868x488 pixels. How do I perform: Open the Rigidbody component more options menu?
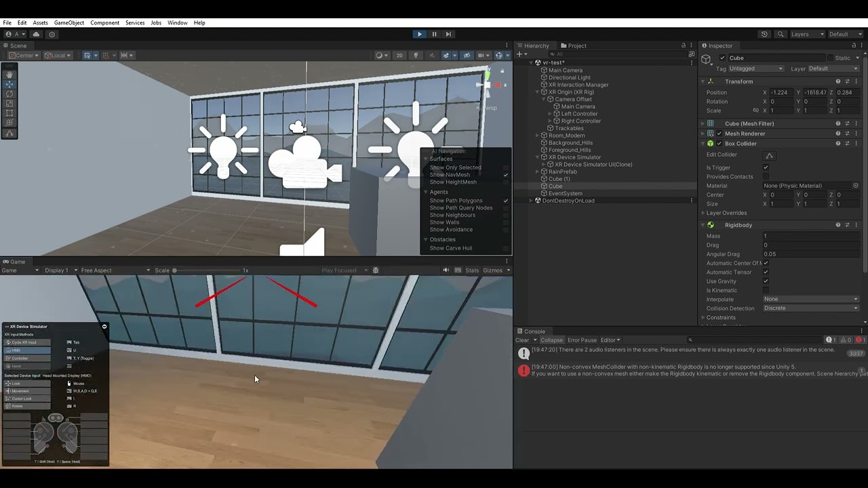pyautogui.click(x=856, y=225)
